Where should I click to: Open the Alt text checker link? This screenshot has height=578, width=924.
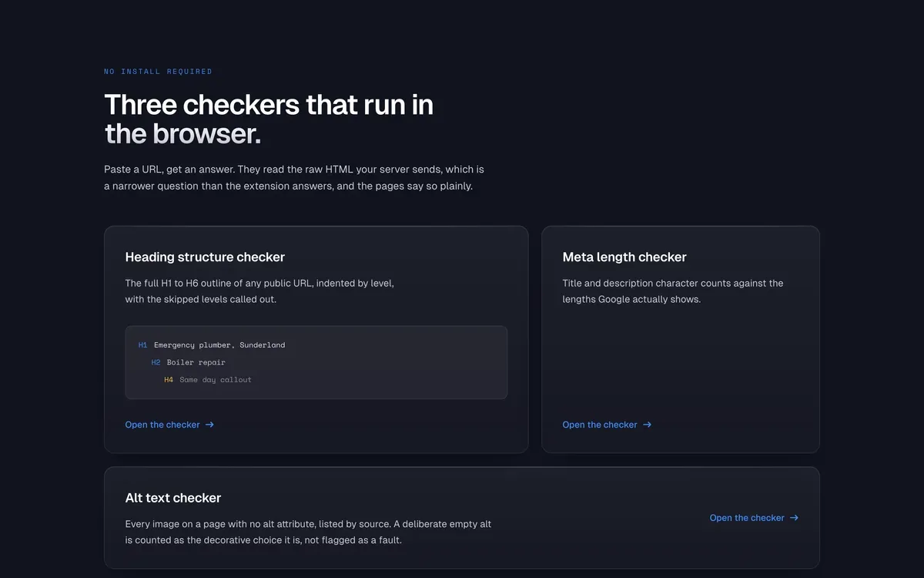tap(754, 518)
